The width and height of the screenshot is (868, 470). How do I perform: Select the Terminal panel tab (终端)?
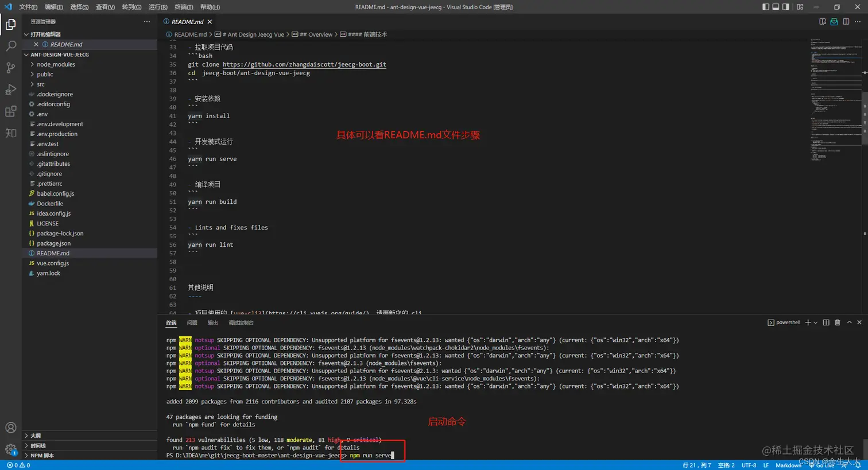[x=171, y=323]
